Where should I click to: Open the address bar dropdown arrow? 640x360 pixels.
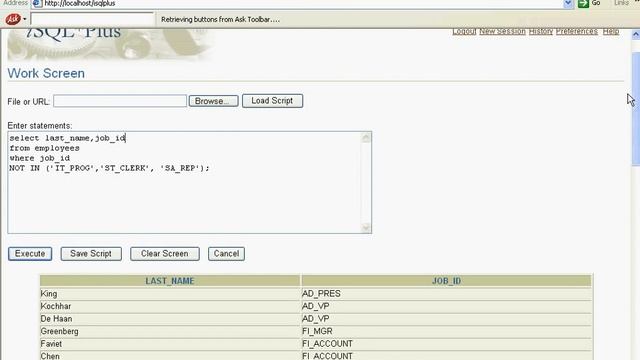click(x=568, y=4)
